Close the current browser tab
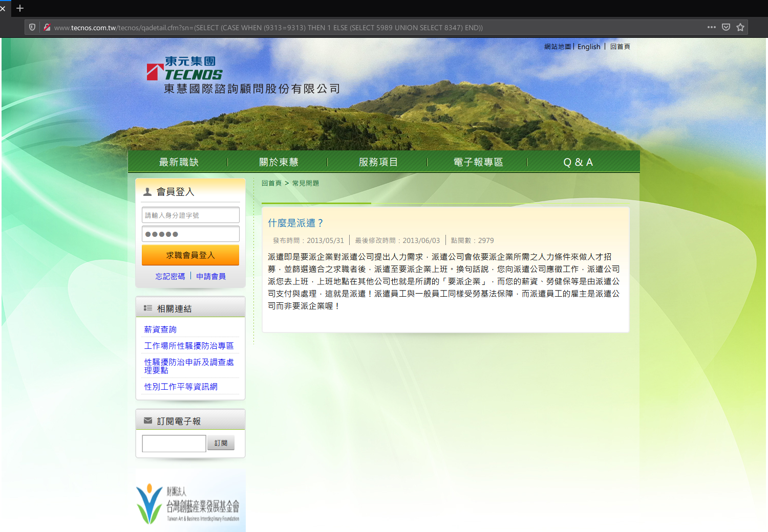 coord(3,8)
